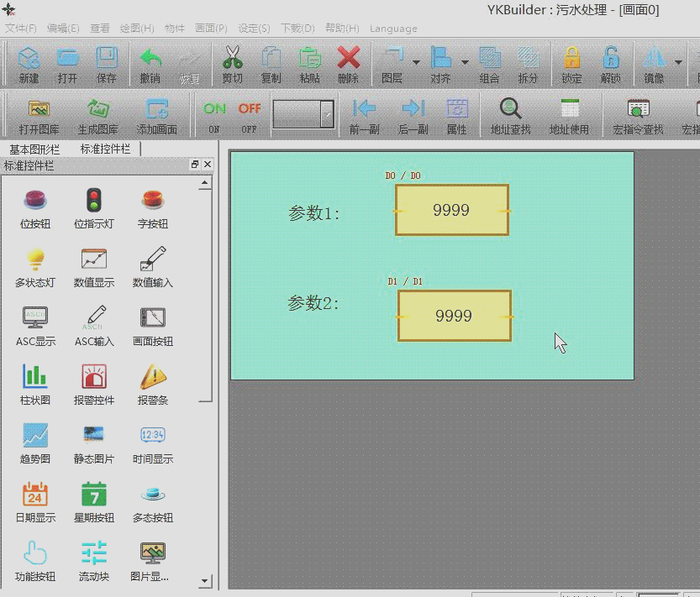700x597 pixels.
Task: Switch to the 基本图形栏 tab
Action: point(34,149)
